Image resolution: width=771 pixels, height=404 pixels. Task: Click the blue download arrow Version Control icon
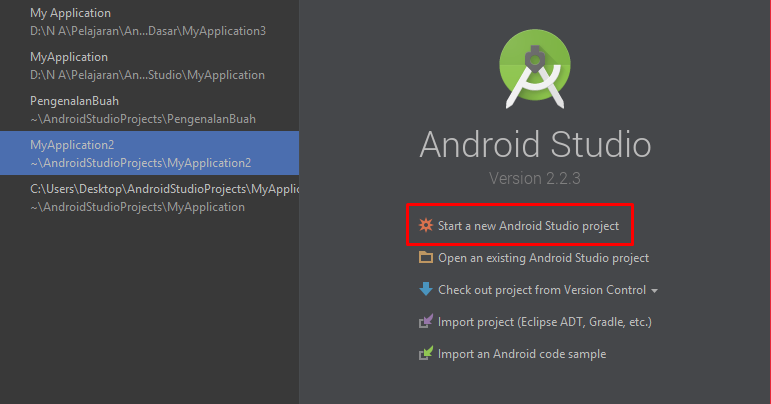(425, 289)
